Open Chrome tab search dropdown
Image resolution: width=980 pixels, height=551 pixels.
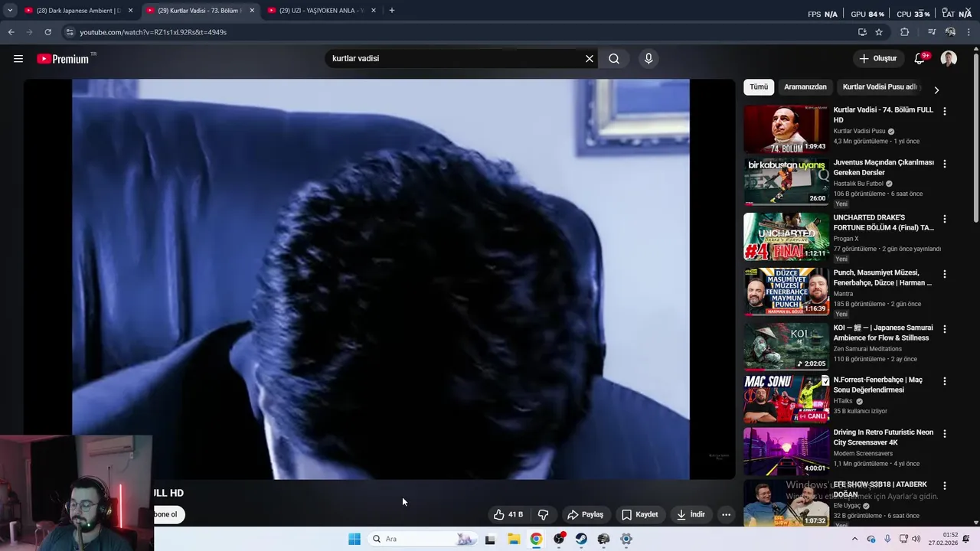pos(10,11)
